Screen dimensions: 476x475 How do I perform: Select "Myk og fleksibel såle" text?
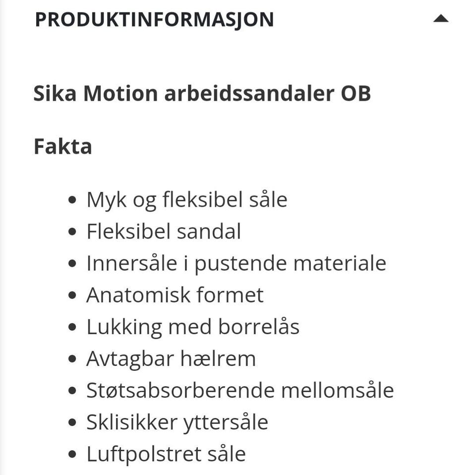[x=187, y=200]
